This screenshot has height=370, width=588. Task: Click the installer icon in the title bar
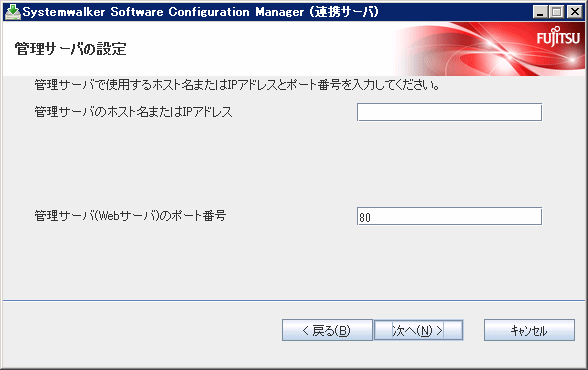point(12,12)
